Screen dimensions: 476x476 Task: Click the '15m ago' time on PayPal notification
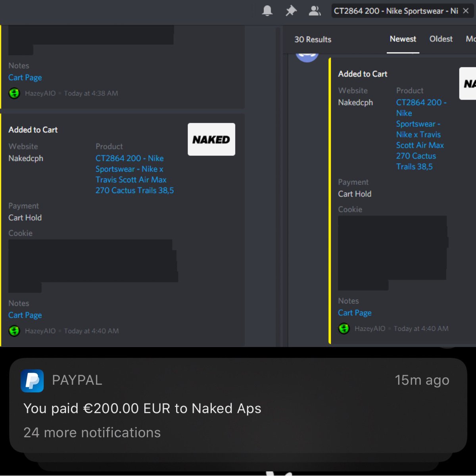pos(422,380)
